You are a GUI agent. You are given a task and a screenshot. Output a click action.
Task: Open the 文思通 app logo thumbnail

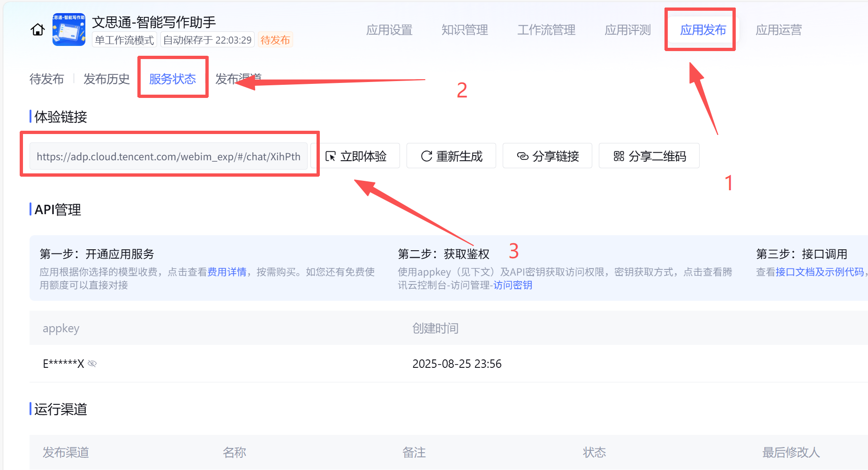point(69,30)
